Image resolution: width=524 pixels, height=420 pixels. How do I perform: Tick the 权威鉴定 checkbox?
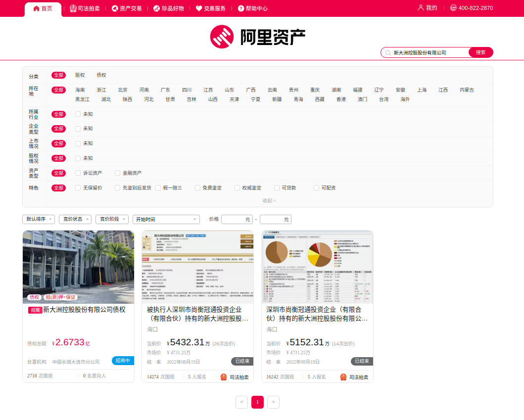pos(237,188)
